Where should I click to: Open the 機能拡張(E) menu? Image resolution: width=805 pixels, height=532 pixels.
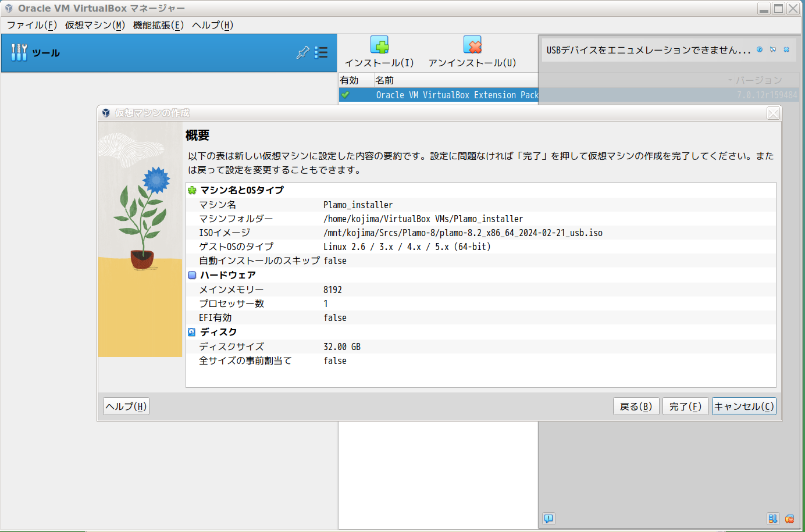[x=158, y=25]
